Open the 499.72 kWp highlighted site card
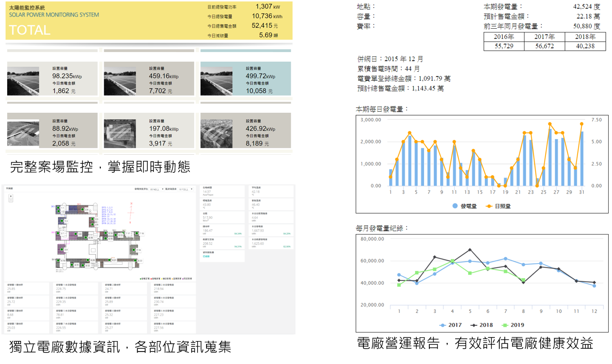Image resolution: width=612 pixels, height=364 pixels. point(245,78)
